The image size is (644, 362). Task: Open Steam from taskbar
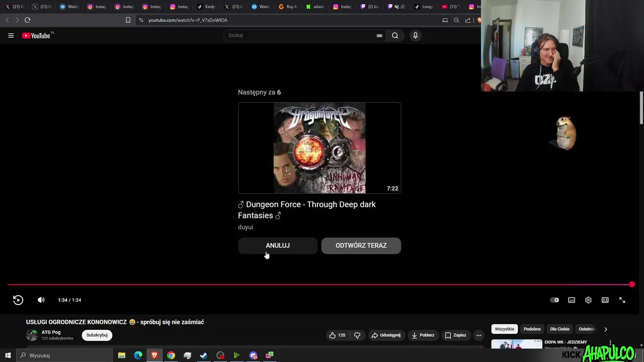coord(204,355)
